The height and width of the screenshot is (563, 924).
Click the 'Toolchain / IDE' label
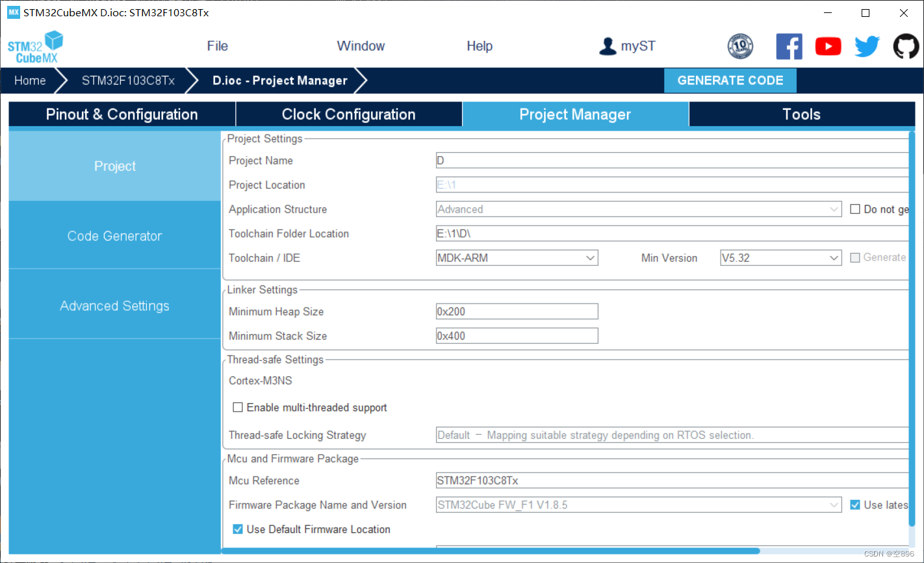[264, 258]
